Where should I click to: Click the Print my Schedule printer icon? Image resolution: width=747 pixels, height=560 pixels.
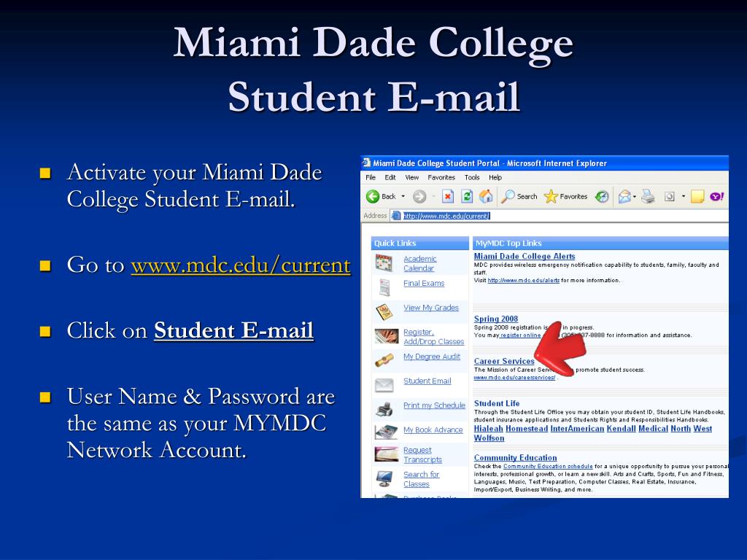pos(384,408)
